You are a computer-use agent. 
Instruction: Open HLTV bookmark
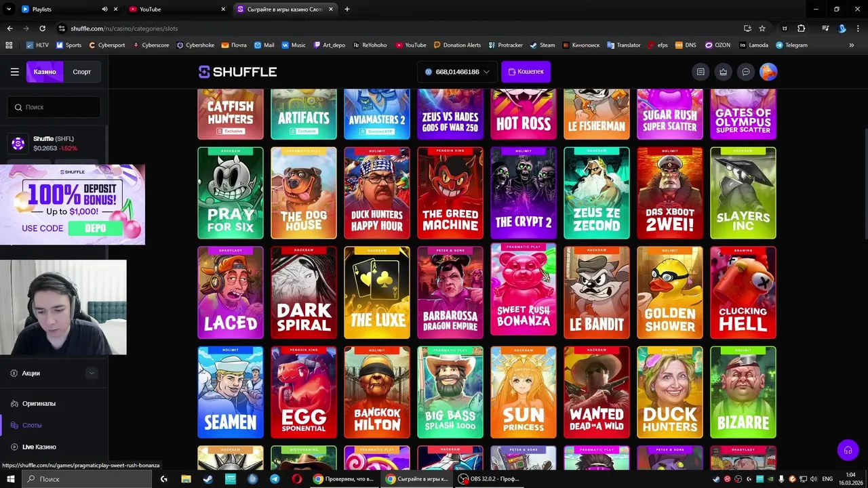pos(37,45)
